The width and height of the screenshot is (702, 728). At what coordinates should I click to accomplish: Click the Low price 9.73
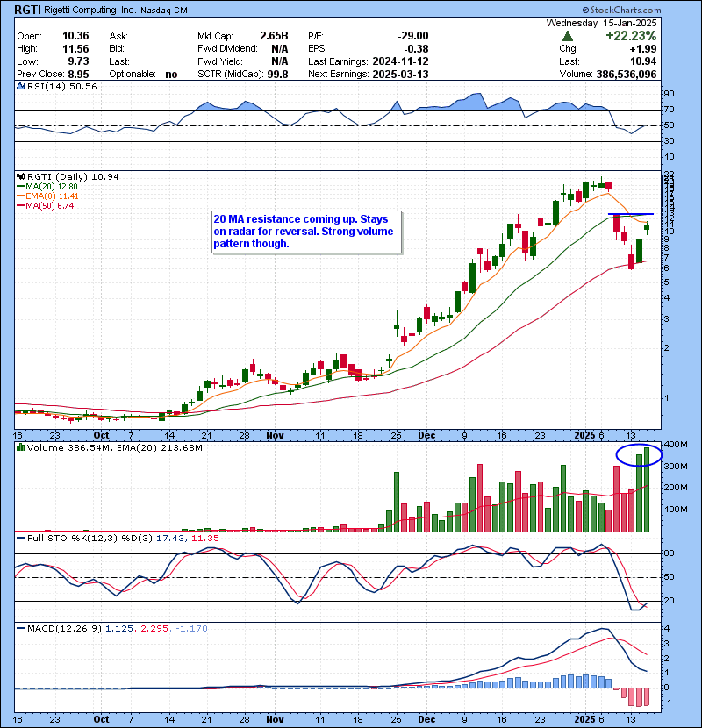pyautogui.click(x=78, y=61)
